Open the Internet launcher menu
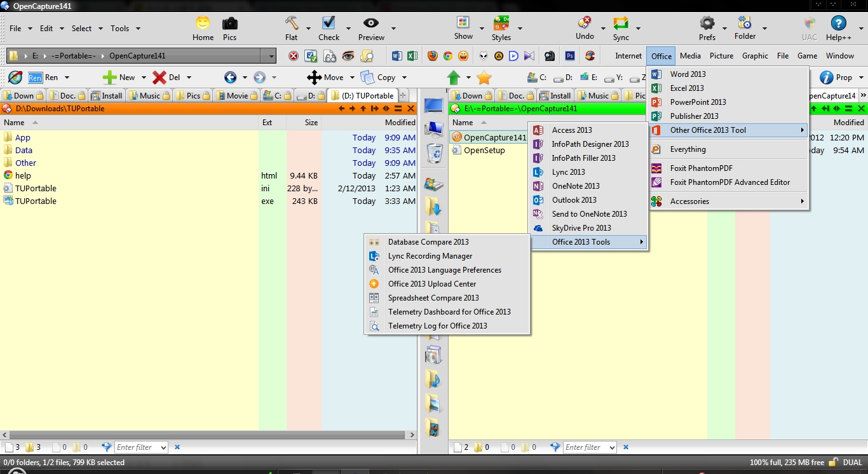This screenshot has height=474, width=868. 628,56
